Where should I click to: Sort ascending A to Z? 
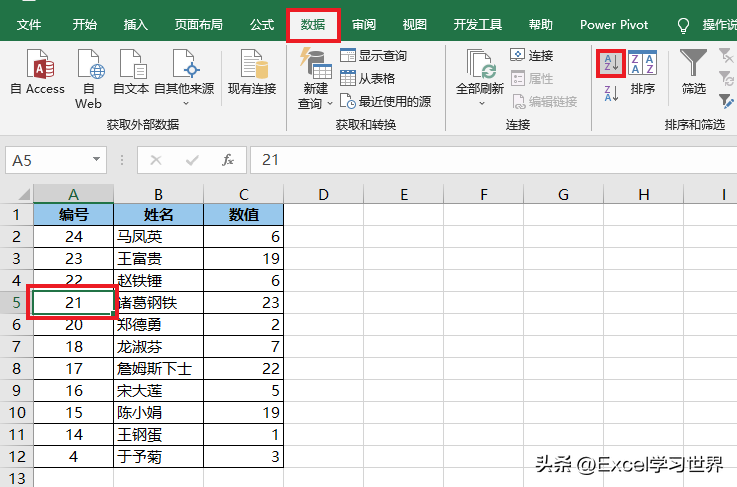pos(611,63)
